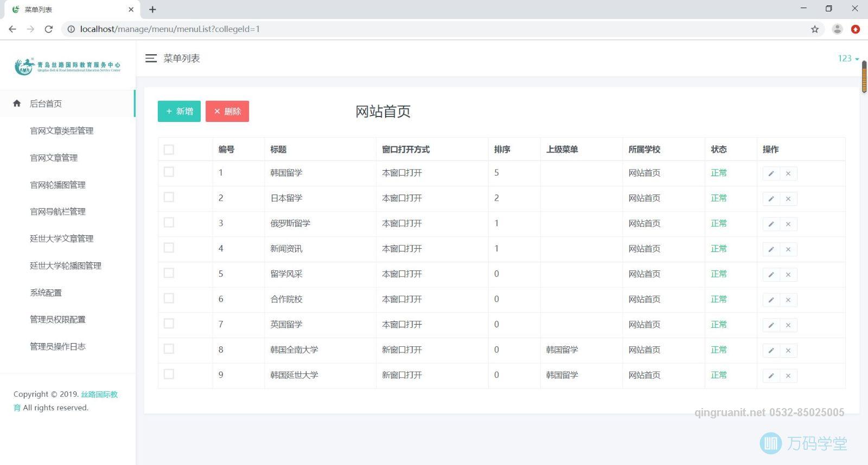Edit the 日本留学 row with pencil icon
The image size is (868, 465).
click(x=771, y=199)
